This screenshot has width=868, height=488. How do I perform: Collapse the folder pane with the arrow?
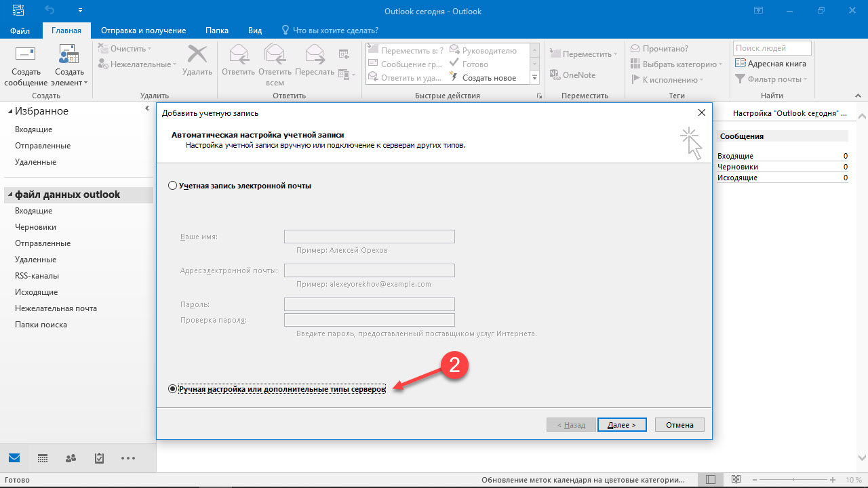tap(147, 108)
